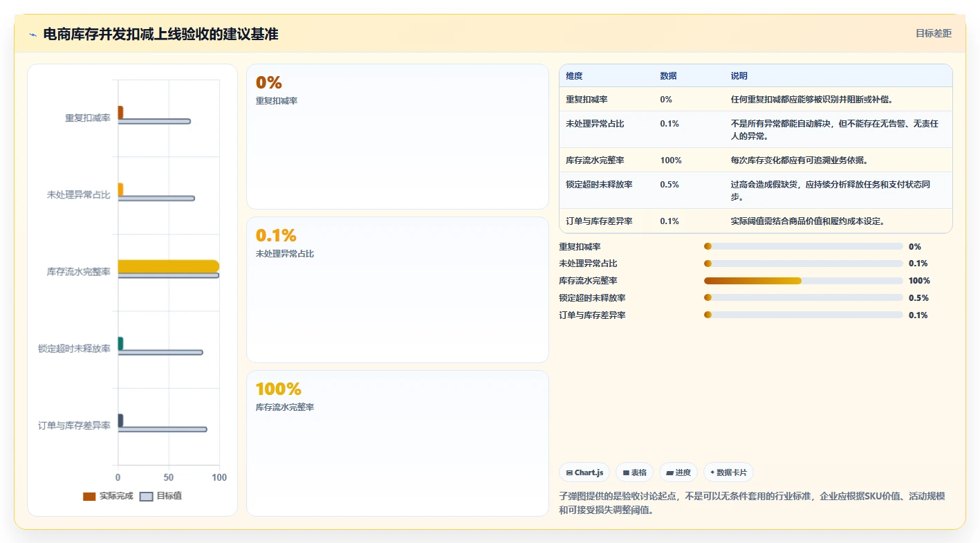This screenshot has height=543, width=980.
Task: Select the 0% 重复扣减率 data card
Action: (x=398, y=137)
